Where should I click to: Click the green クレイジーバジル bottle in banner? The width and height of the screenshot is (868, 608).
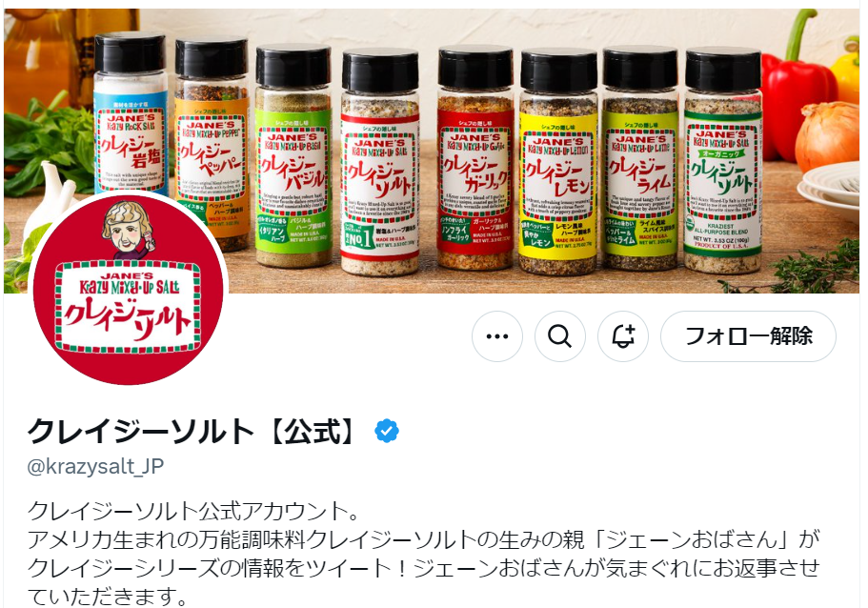293,155
